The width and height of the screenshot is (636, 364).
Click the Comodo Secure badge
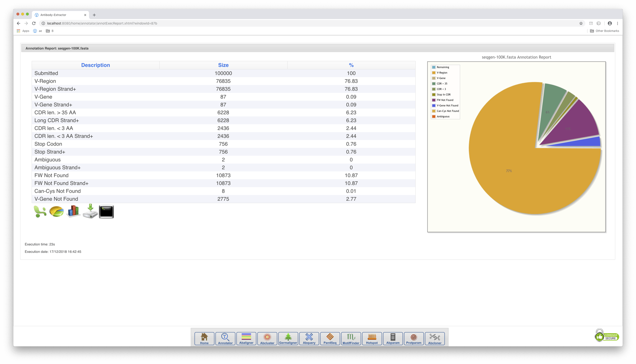coord(607,335)
